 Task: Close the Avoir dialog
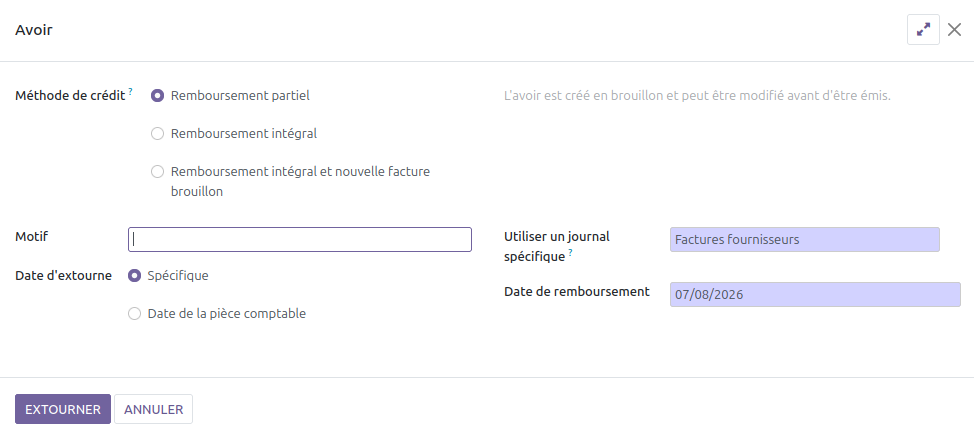pos(954,29)
